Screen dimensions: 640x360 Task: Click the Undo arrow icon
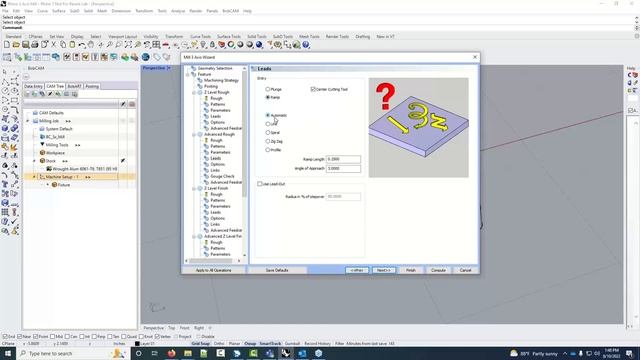(x=82, y=45)
